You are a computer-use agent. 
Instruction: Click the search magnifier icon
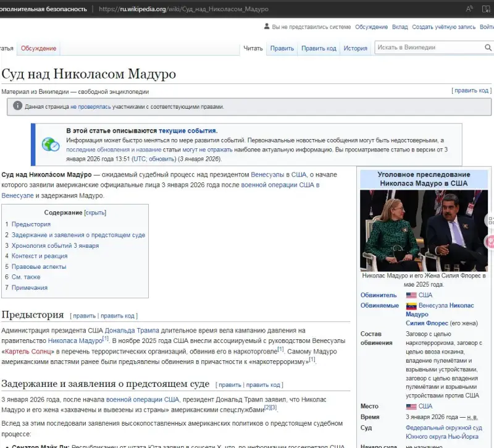(x=488, y=48)
